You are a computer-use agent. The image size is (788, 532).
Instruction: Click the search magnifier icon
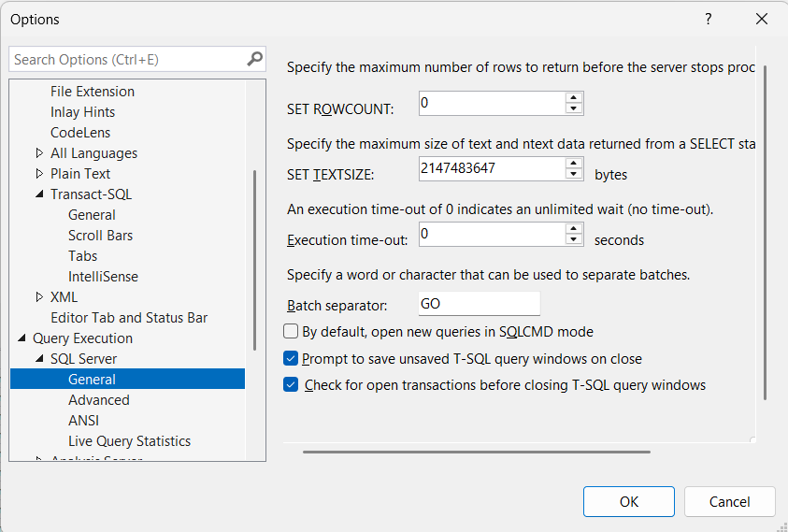255,59
